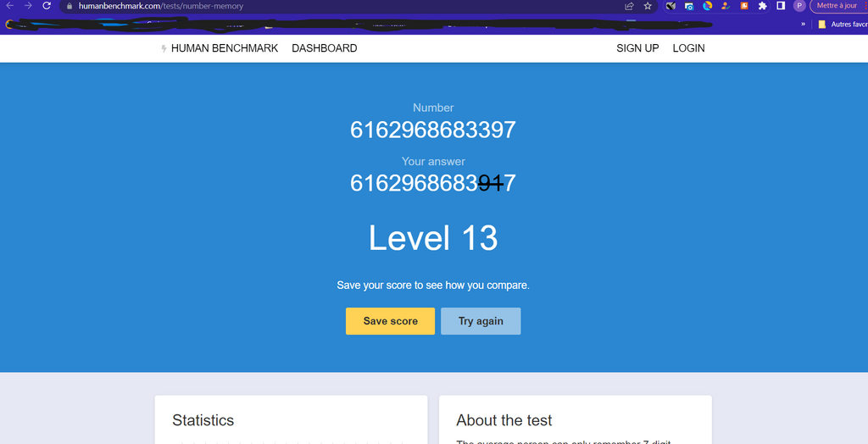Open the DASHBOARD nav item
The image size is (868, 444).
click(x=324, y=48)
